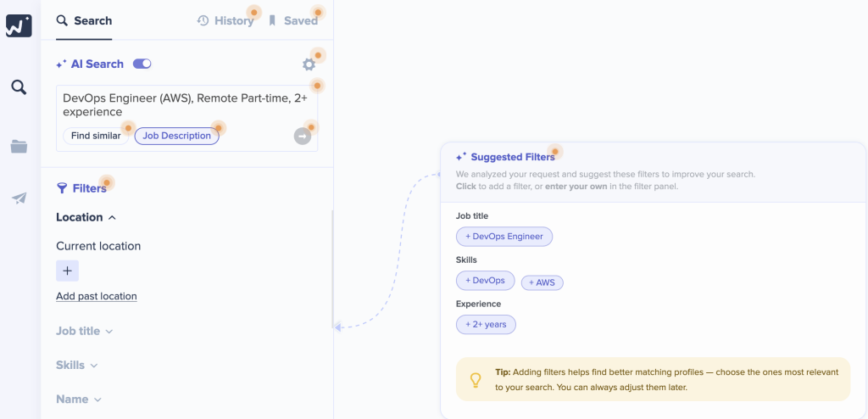Expand the Job title filter
Screen dimensions: 868x419
point(85,332)
